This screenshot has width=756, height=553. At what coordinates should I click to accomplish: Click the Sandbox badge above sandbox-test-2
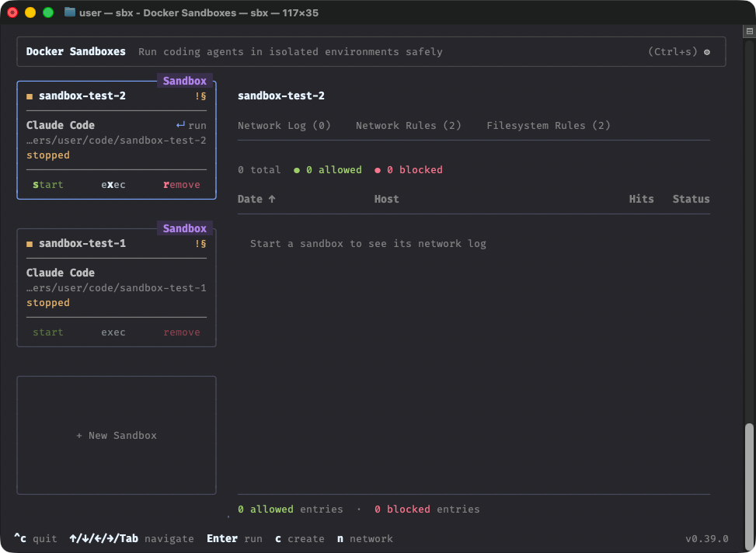(x=185, y=81)
